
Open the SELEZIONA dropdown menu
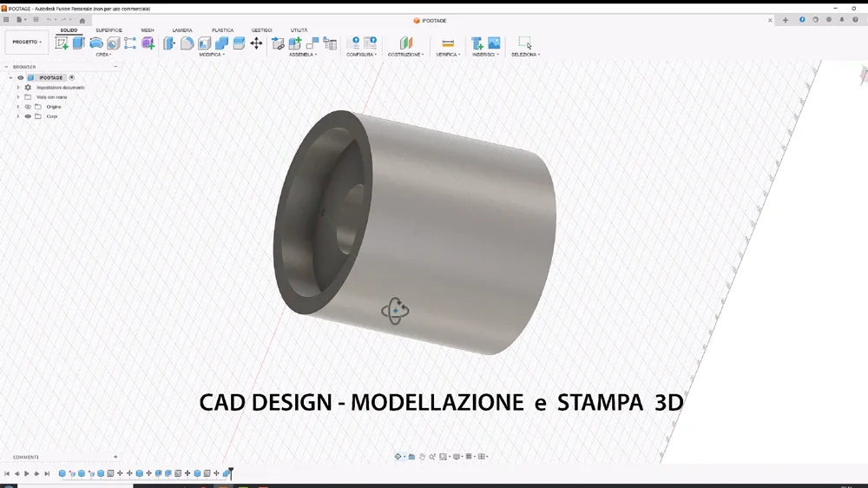click(x=525, y=55)
